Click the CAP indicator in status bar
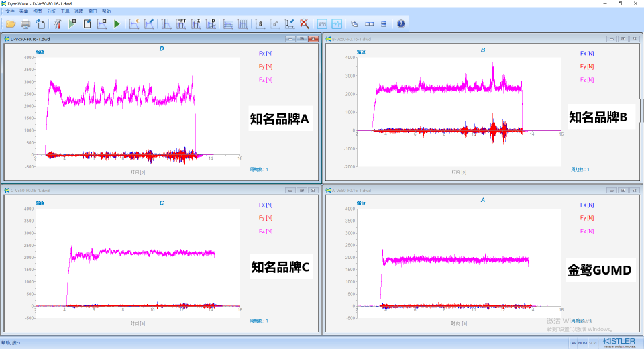The height and width of the screenshot is (349, 644). (x=573, y=343)
